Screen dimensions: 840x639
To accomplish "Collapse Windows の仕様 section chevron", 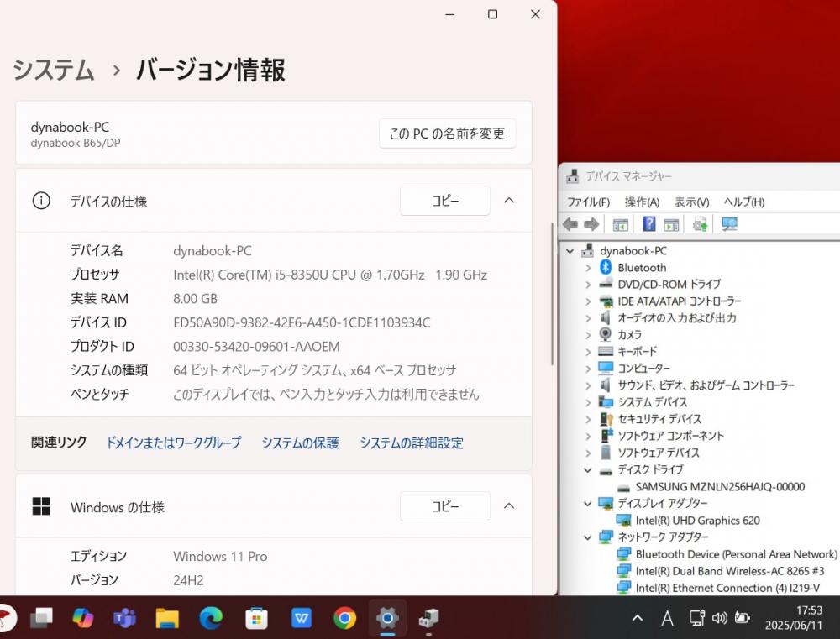I will pyautogui.click(x=509, y=505).
